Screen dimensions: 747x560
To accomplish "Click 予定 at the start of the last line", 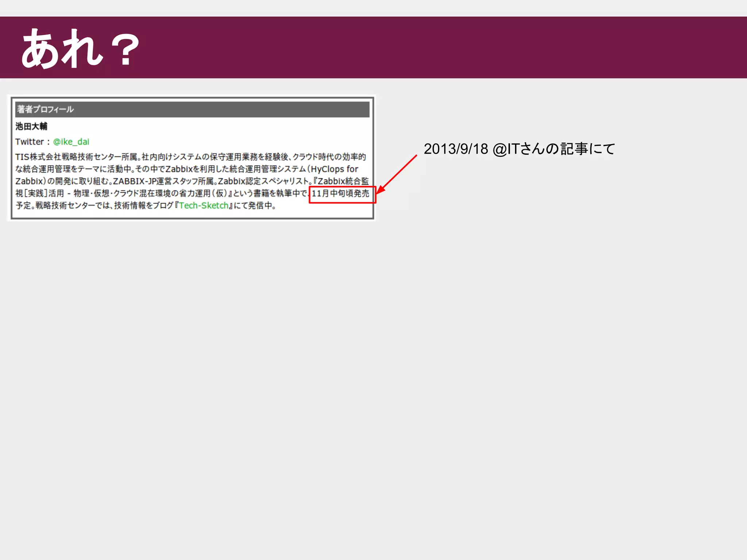I will coord(23,206).
